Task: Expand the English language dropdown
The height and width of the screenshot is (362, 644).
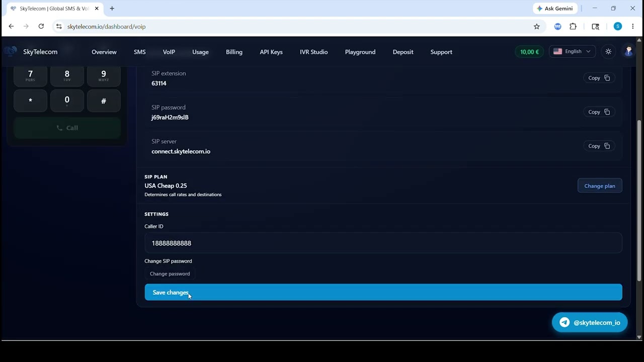Action: click(x=572, y=51)
